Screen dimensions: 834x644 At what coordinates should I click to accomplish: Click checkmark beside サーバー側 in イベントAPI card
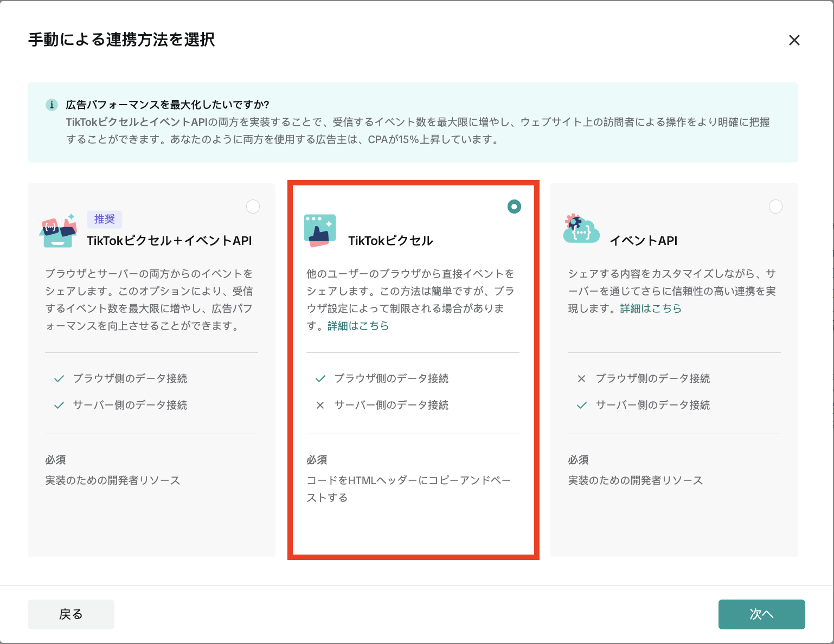[x=582, y=405]
